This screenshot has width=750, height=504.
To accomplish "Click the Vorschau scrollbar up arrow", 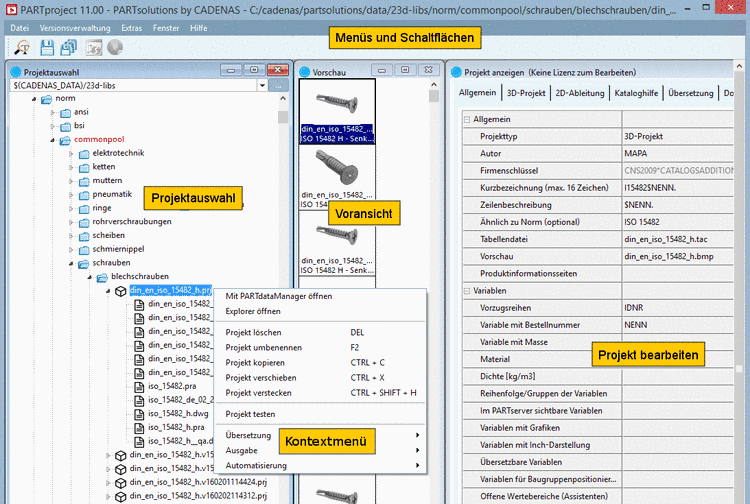I will [x=434, y=85].
